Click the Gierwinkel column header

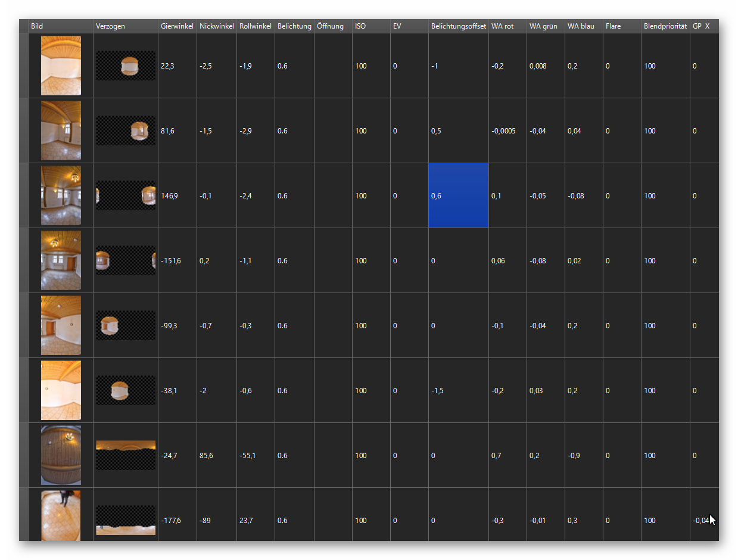point(177,26)
